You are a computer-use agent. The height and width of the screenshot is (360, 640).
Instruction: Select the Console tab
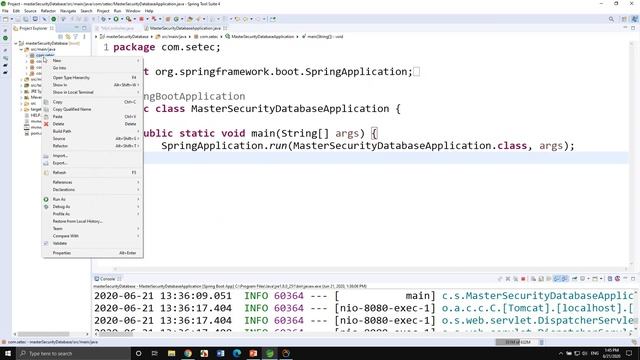click(x=107, y=279)
